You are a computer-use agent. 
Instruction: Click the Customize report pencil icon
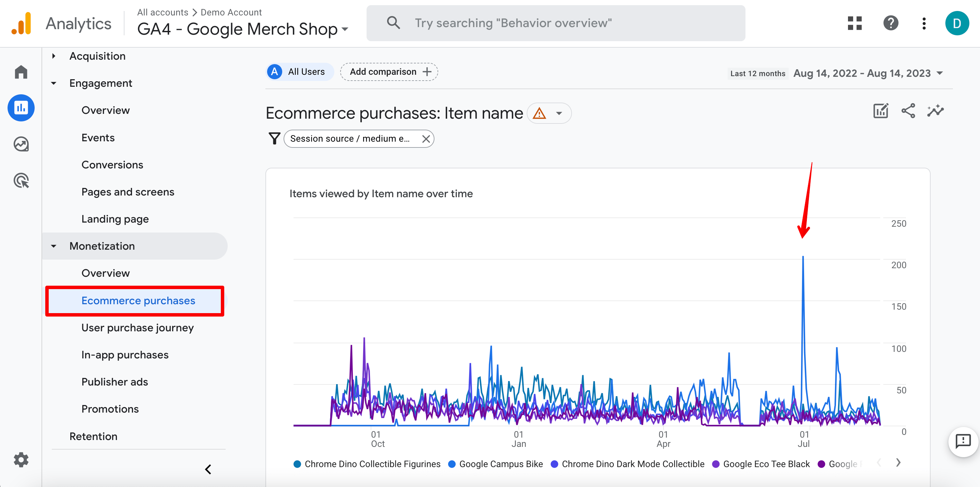[x=880, y=111]
